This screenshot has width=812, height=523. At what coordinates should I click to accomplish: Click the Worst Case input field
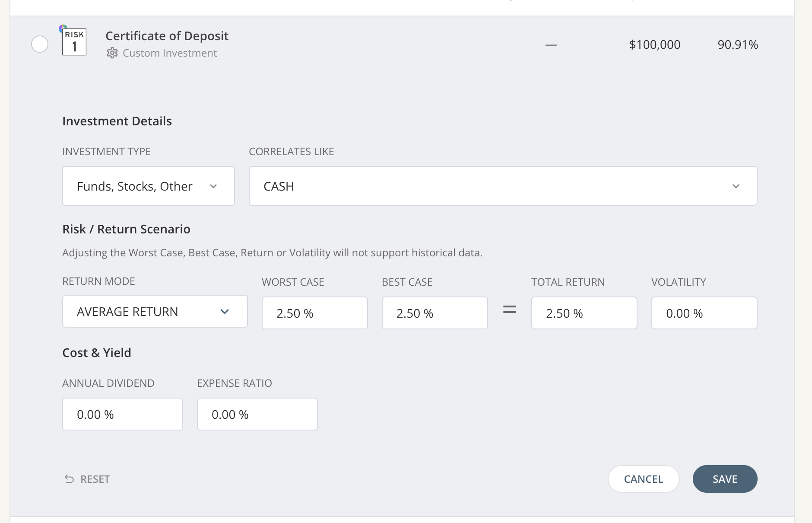tap(315, 313)
